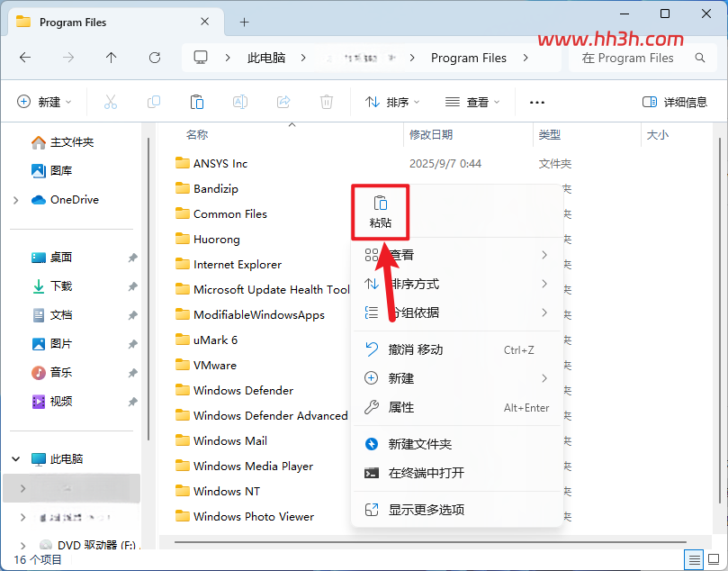Close the Program Files tab
Viewport: 728px width, 571px height.
pyautogui.click(x=205, y=22)
